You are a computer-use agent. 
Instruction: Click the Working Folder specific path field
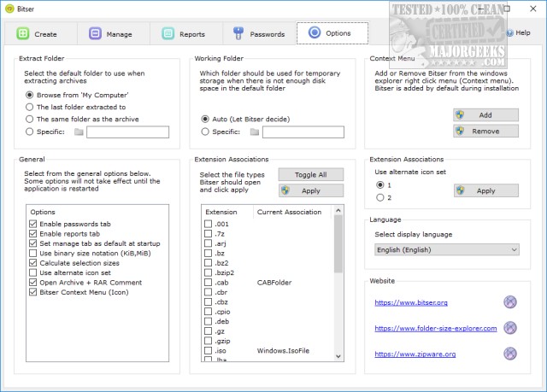point(303,132)
